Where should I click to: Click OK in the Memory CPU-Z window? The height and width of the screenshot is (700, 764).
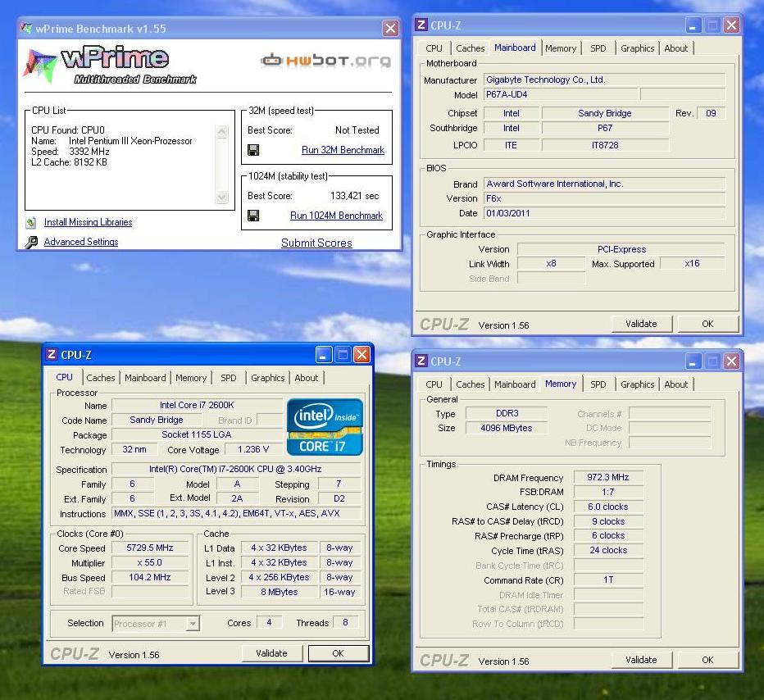click(707, 660)
